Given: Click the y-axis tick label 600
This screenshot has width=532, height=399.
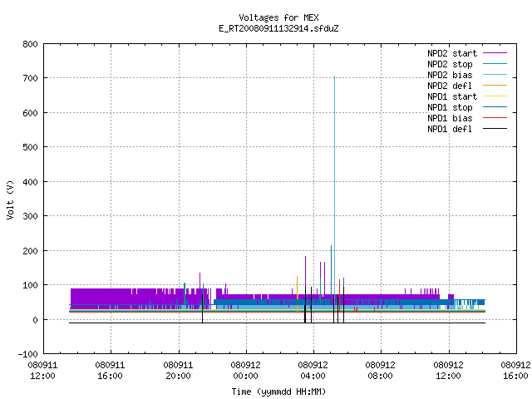Looking at the screenshot, I should coord(30,113).
